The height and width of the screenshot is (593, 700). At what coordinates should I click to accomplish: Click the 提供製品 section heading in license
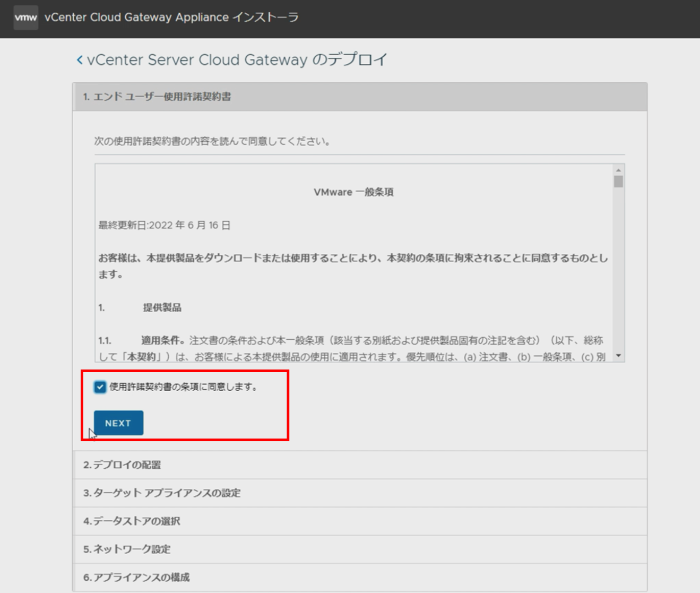click(x=162, y=308)
